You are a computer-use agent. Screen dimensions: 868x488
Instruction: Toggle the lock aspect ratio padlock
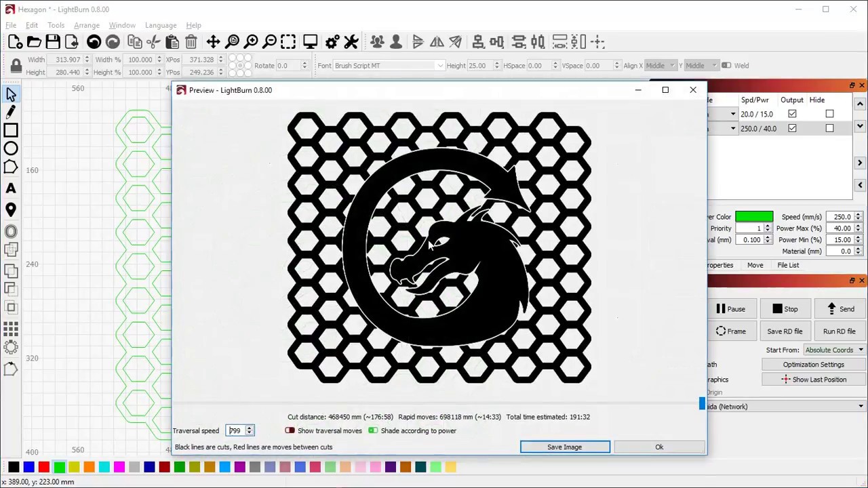pos(16,66)
